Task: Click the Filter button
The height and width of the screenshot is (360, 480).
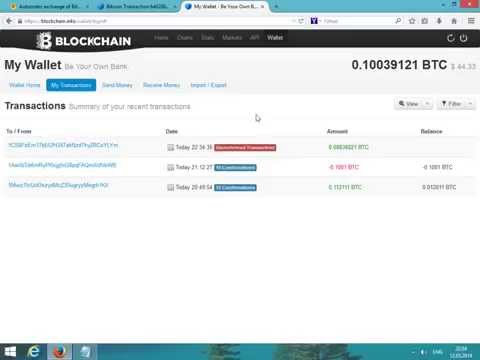Action: click(451, 104)
